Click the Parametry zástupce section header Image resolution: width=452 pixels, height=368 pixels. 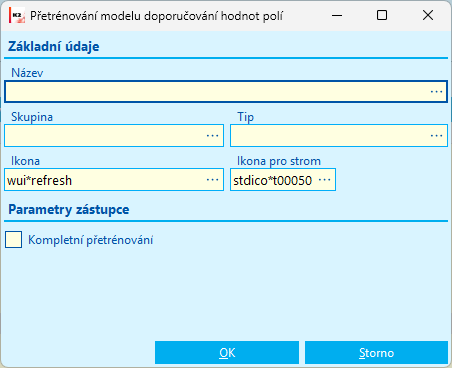tap(69, 210)
